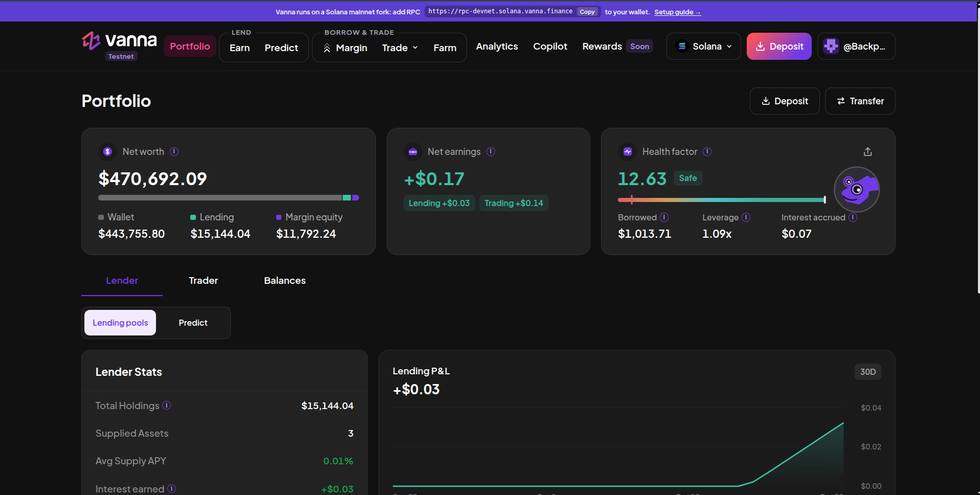
Task: Expand the Trade dropdown menu
Action: [x=400, y=48]
